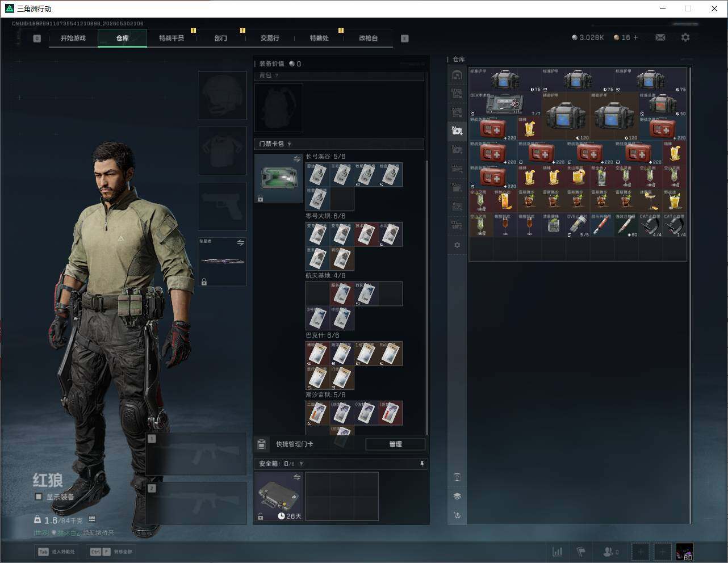Open the player avatar at bottom right
Viewport: 728px width, 563px height.
(684, 552)
